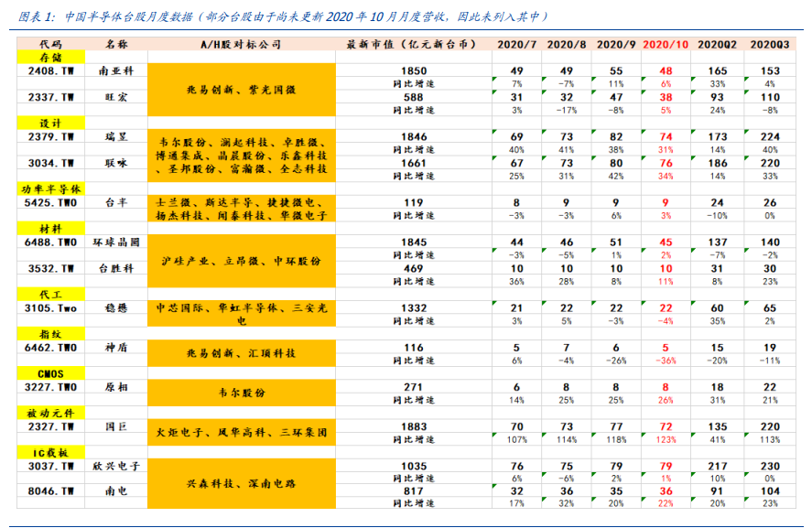Click the green arrow beside 瑞昱's 2020/10 value 74

click(x=643, y=130)
